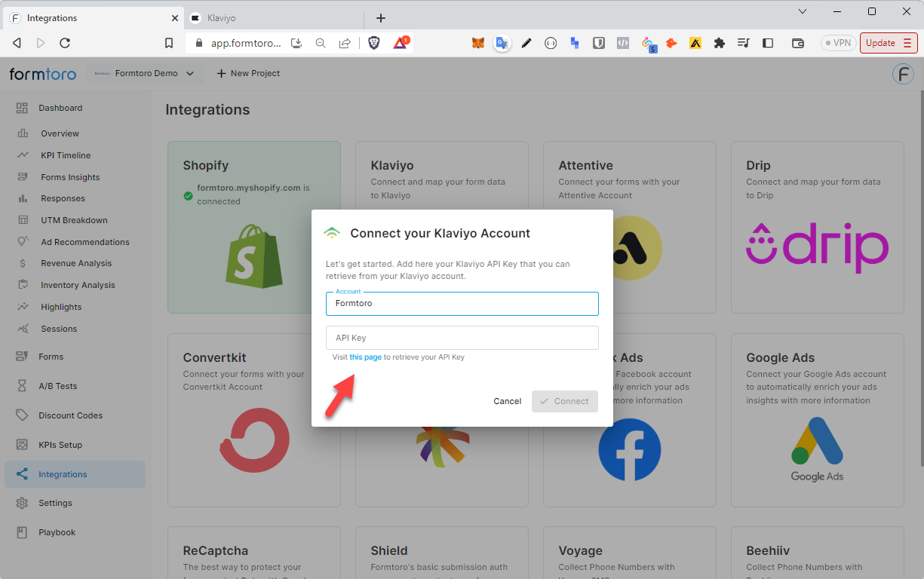Click the Convertkit logo

(x=254, y=440)
